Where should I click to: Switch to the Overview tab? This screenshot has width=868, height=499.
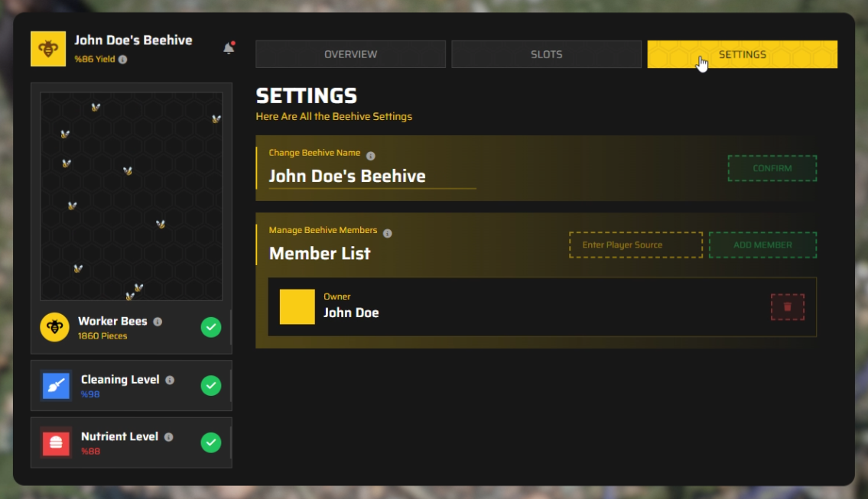coord(350,53)
